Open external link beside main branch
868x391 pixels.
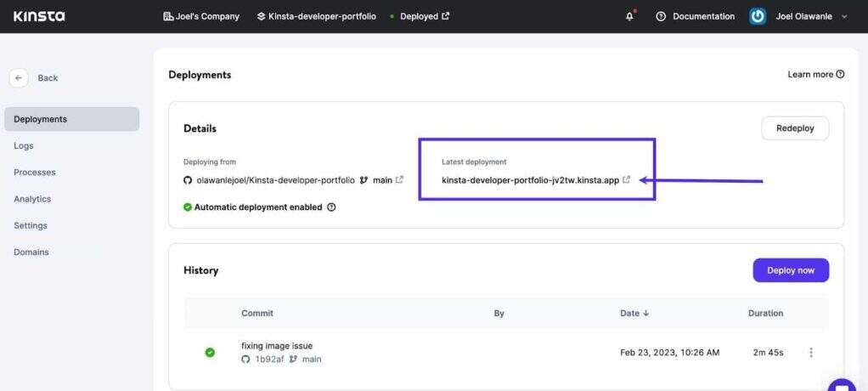point(400,180)
